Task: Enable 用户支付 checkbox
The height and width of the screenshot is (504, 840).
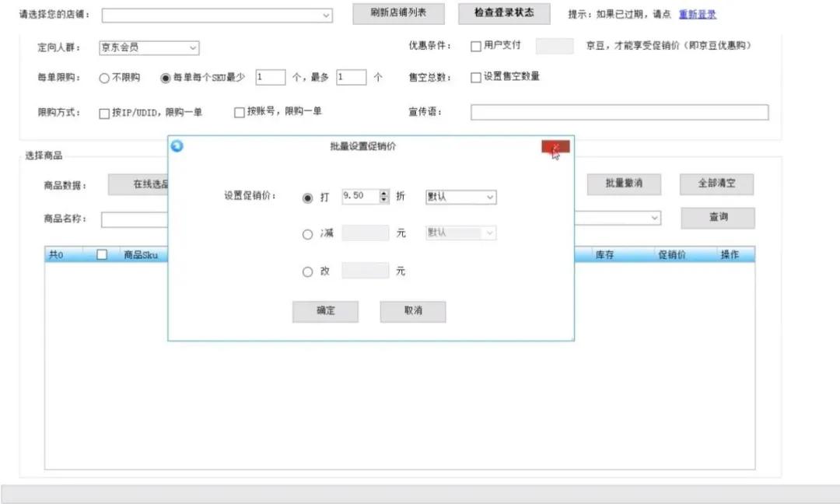Action: 476,47
